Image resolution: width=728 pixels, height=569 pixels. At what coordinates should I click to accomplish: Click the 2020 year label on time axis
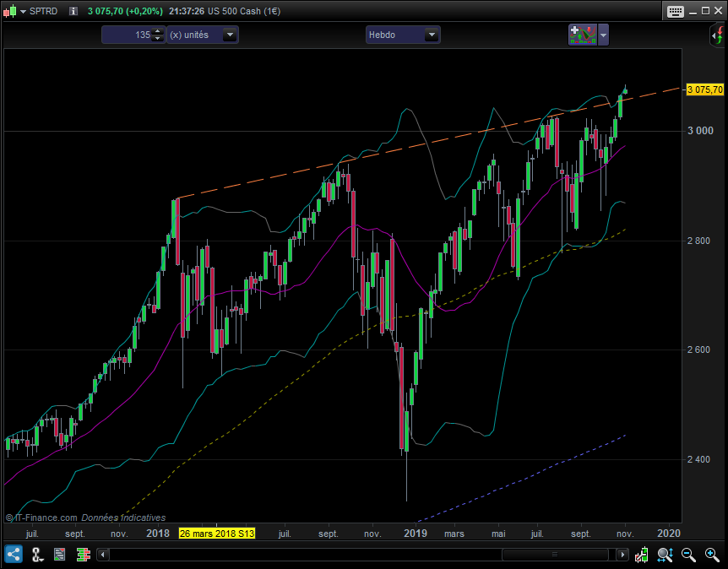click(669, 534)
